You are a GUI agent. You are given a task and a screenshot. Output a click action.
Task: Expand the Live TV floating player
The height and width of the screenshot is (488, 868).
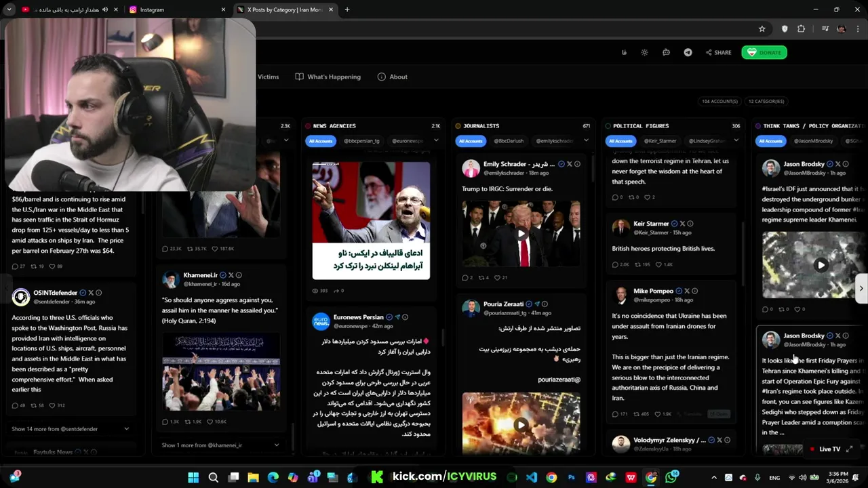[849, 449]
